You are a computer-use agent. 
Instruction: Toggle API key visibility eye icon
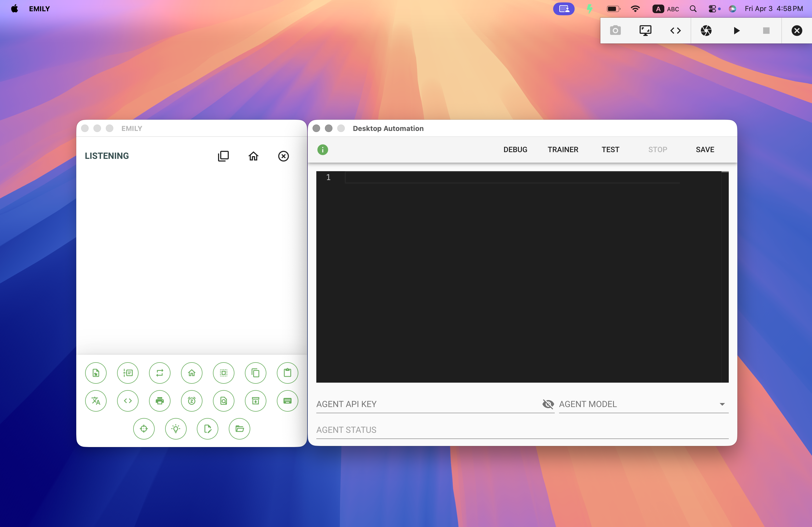coord(548,404)
